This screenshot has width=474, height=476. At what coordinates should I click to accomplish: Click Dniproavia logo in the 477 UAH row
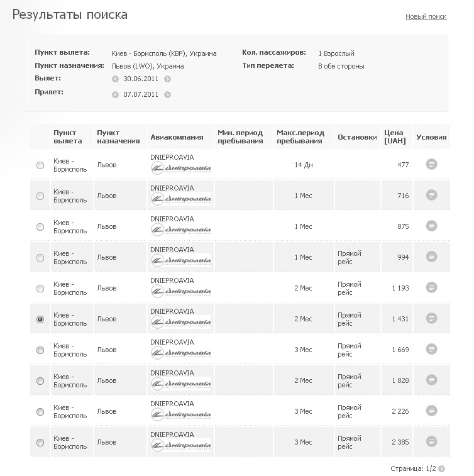(x=181, y=168)
